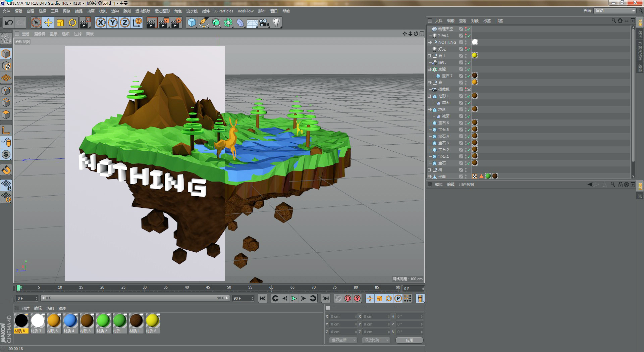
Task: Switch to Texture mode icon
Action: pyautogui.click(x=6, y=66)
